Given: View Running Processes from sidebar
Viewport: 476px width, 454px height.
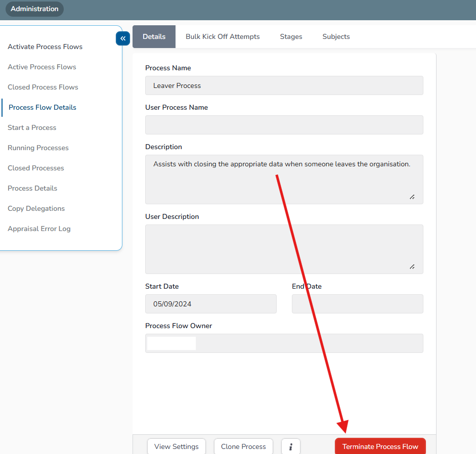Looking at the screenshot, I should pyautogui.click(x=38, y=148).
